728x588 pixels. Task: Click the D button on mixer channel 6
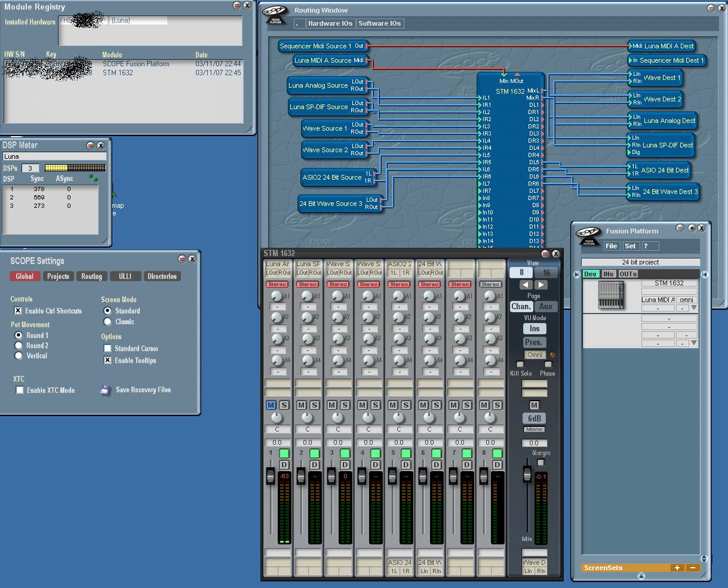pos(436,465)
